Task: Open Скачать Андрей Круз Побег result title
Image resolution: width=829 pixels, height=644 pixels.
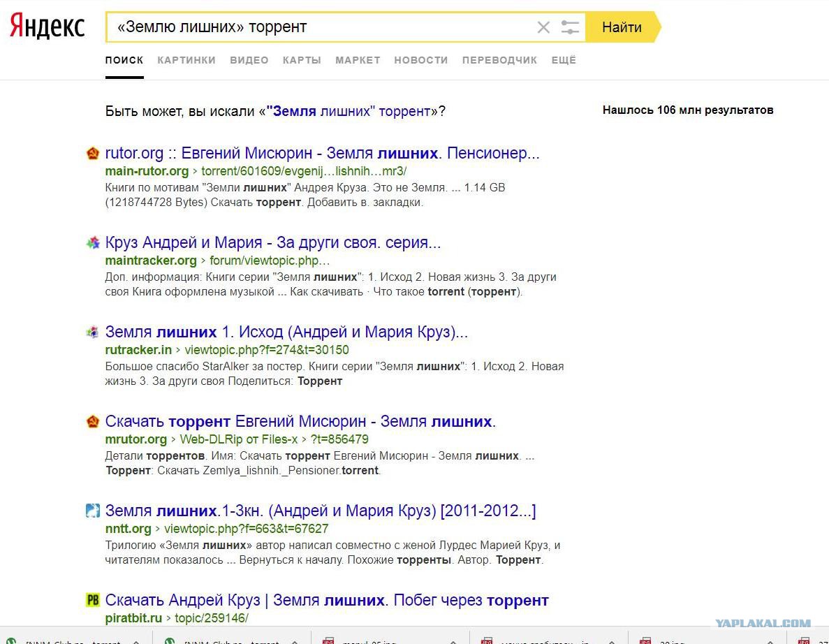Action: 327,600
